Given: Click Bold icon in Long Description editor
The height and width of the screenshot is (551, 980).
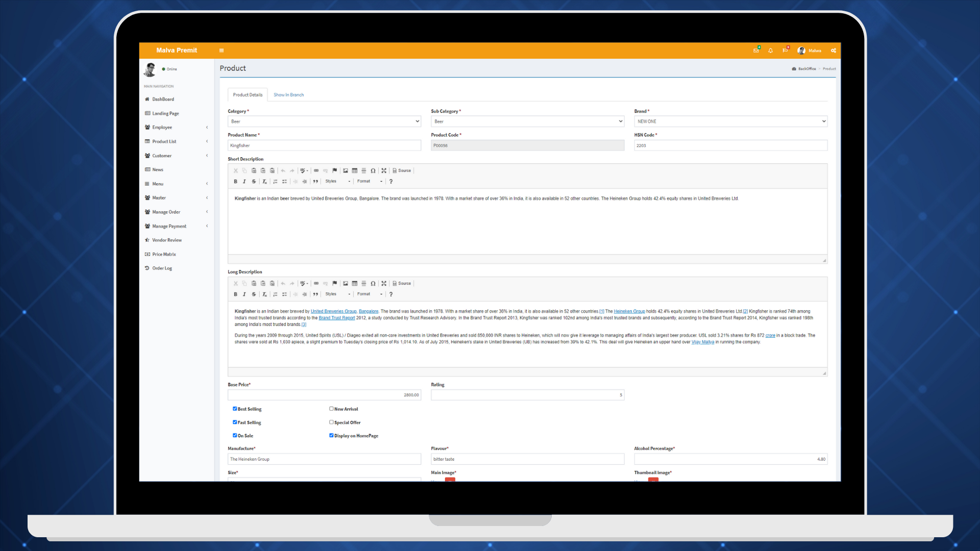Looking at the screenshot, I should coord(235,294).
